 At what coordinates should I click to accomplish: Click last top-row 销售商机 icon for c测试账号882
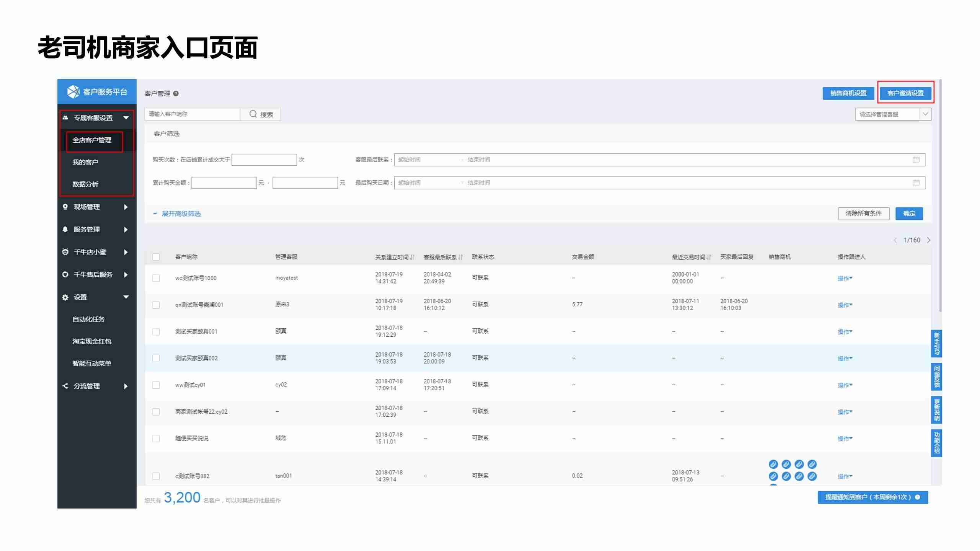point(812,464)
